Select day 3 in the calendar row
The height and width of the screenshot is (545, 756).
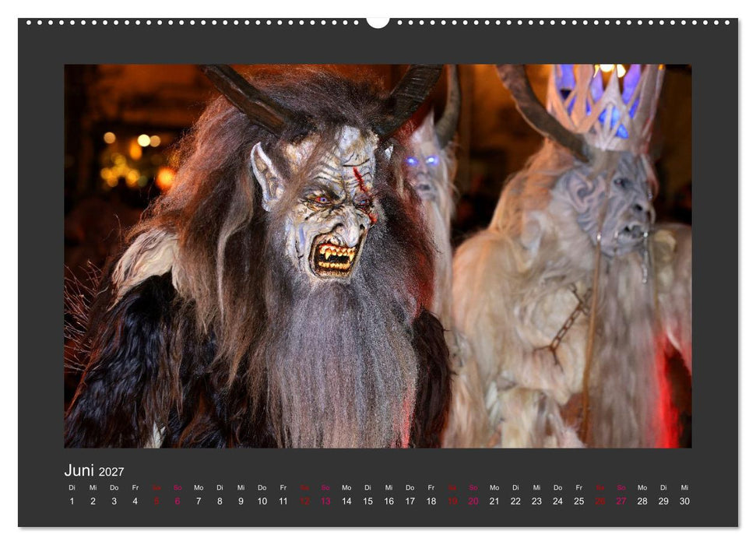tap(114, 501)
